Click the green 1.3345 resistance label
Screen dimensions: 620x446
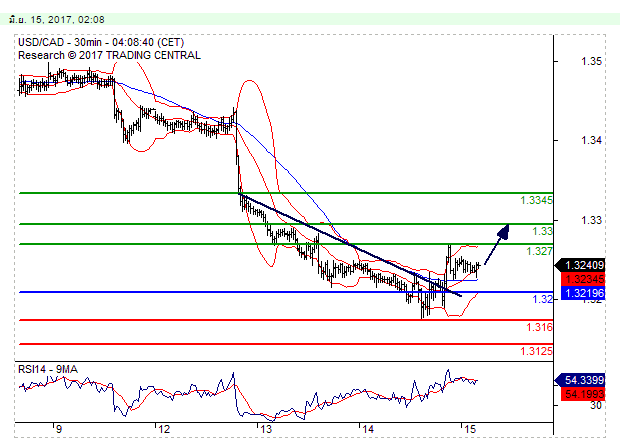pos(536,200)
